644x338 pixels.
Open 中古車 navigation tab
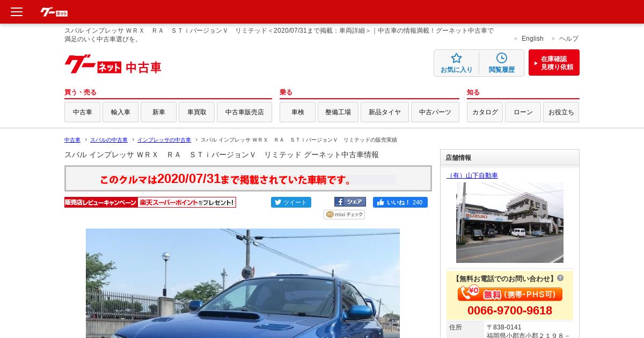pyautogui.click(x=82, y=112)
